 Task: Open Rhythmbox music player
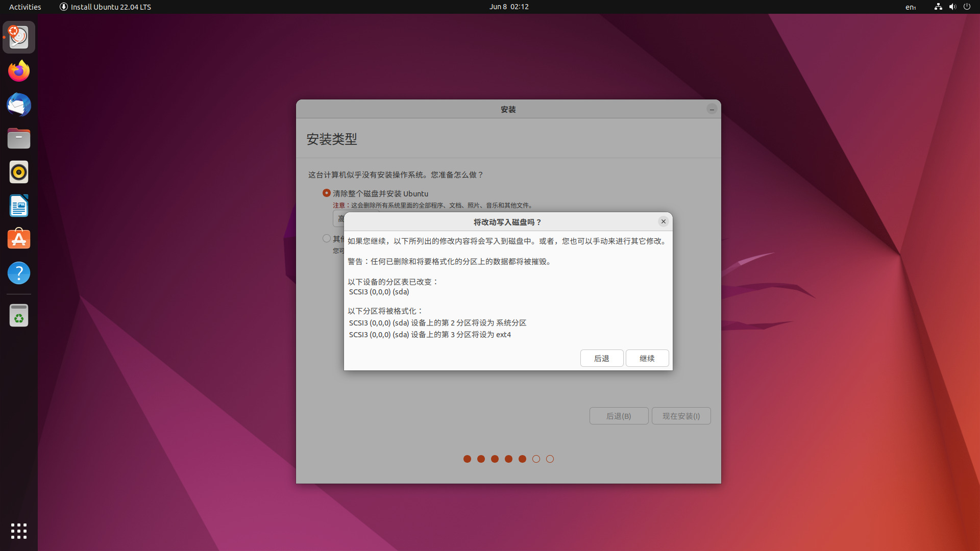pyautogui.click(x=18, y=172)
